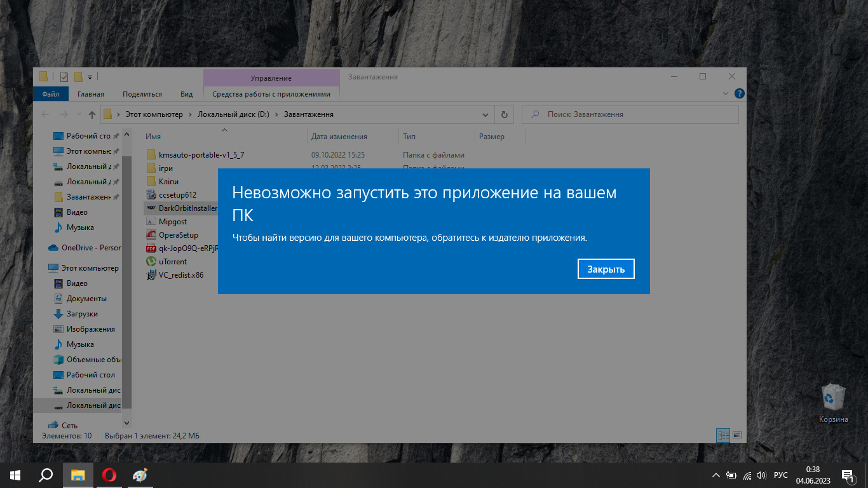Screen dimensions: 868x488
Task: Click the Back navigation arrow
Action: 45,114
